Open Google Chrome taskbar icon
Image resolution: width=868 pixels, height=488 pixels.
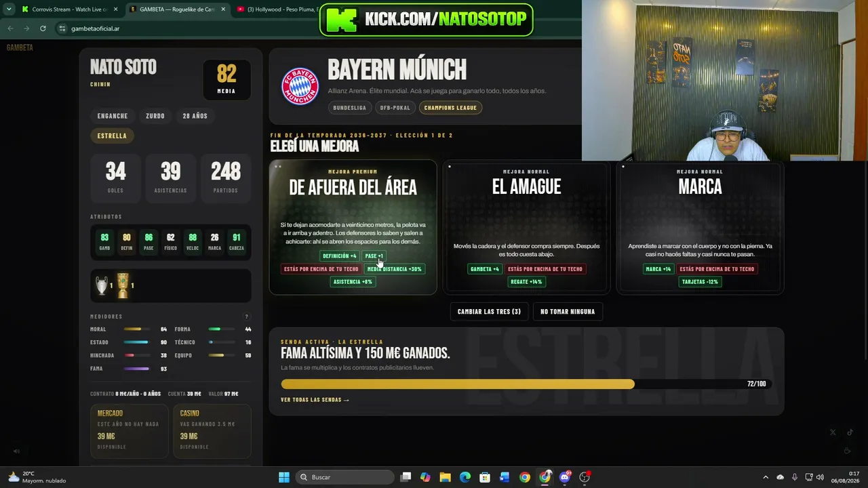pyautogui.click(x=525, y=477)
